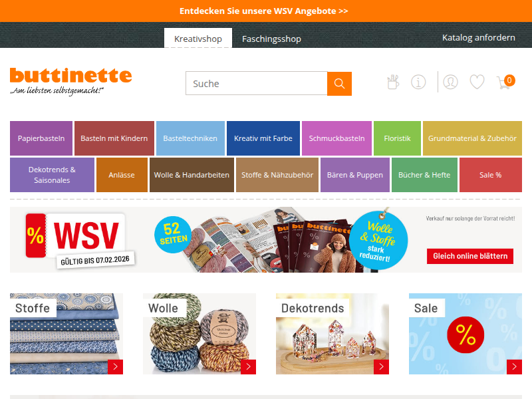Open the user account icon
Viewport: 532px width, 399px height.
pyautogui.click(x=450, y=82)
